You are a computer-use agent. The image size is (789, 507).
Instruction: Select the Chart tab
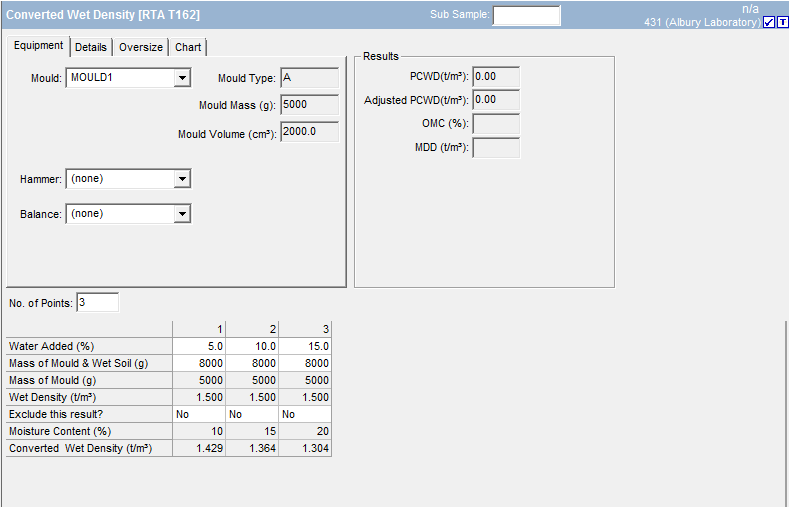click(x=188, y=47)
